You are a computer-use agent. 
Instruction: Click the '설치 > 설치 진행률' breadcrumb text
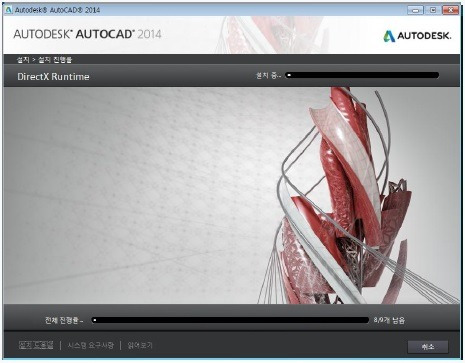44,60
